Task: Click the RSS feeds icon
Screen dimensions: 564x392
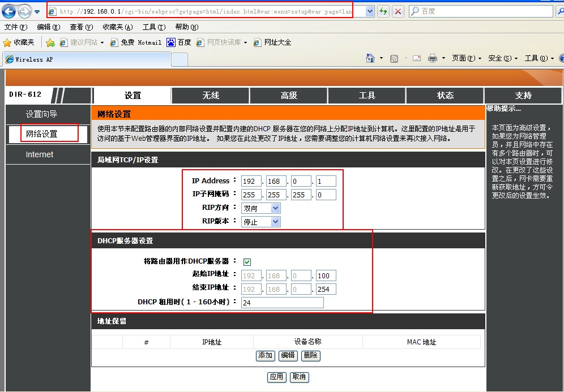Action: (394, 58)
